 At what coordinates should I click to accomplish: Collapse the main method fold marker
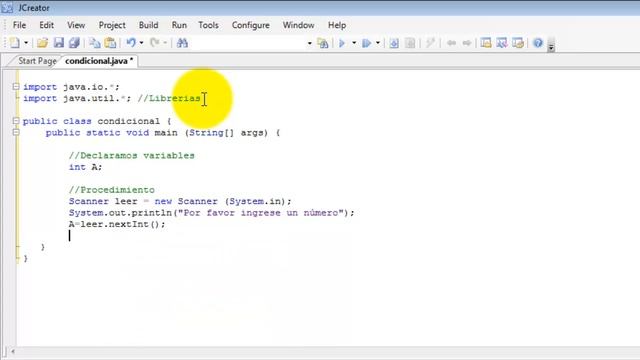[x=16, y=132]
